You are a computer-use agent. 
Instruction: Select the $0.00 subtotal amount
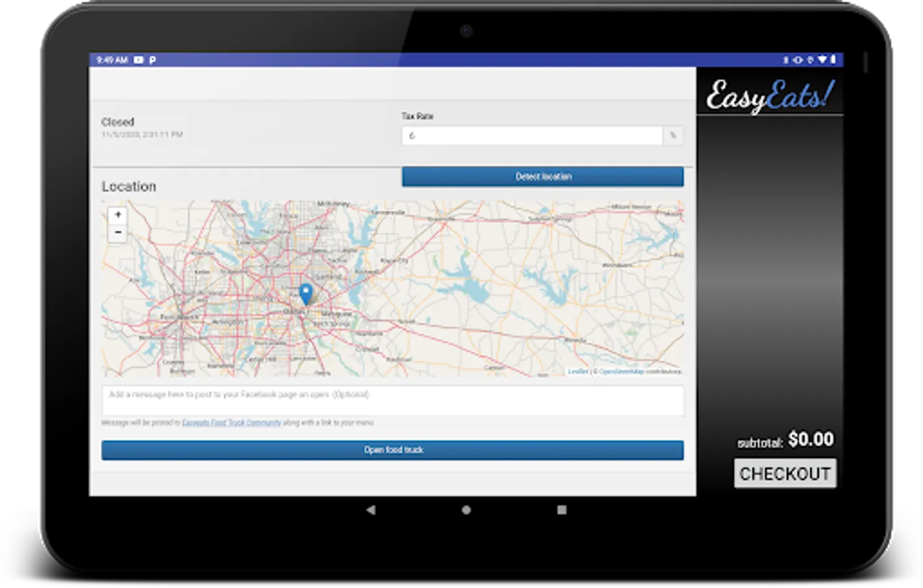811,439
